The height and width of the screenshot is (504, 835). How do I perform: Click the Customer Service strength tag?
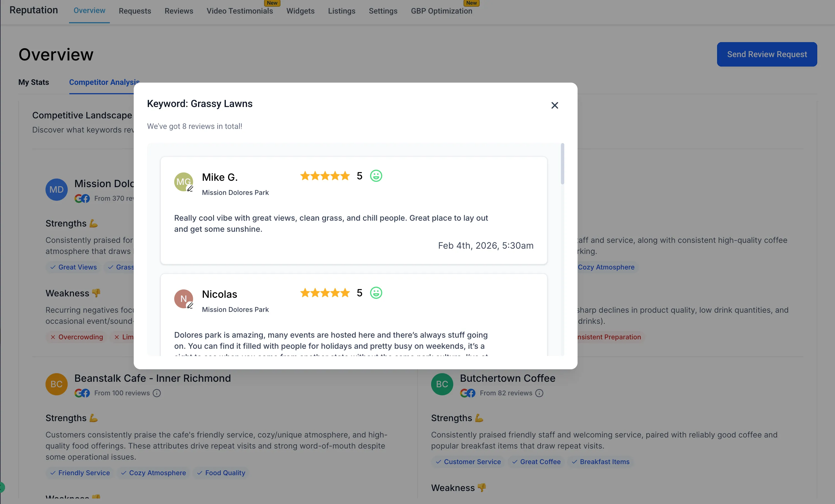click(468, 462)
